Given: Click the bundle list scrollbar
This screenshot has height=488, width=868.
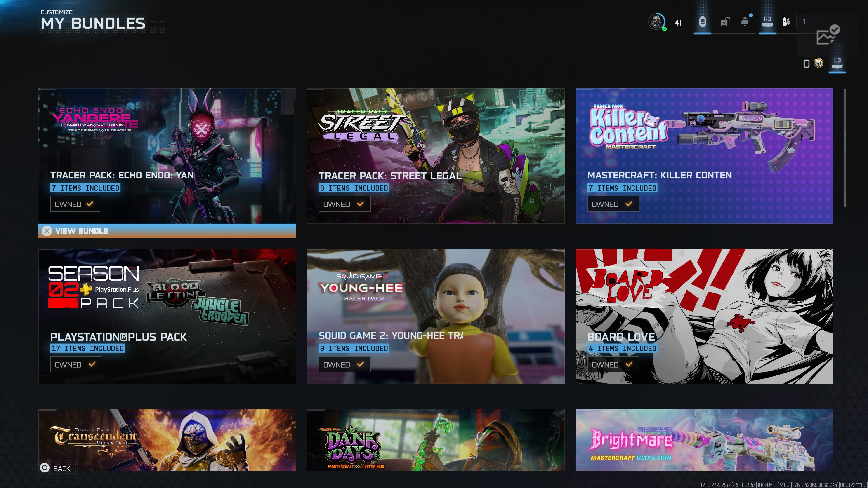Looking at the screenshot, I should click(845, 148).
